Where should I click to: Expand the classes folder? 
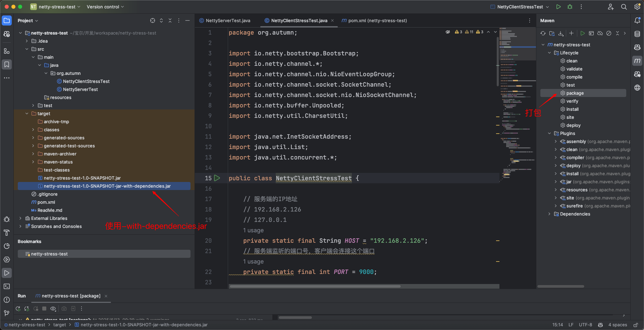point(33,130)
